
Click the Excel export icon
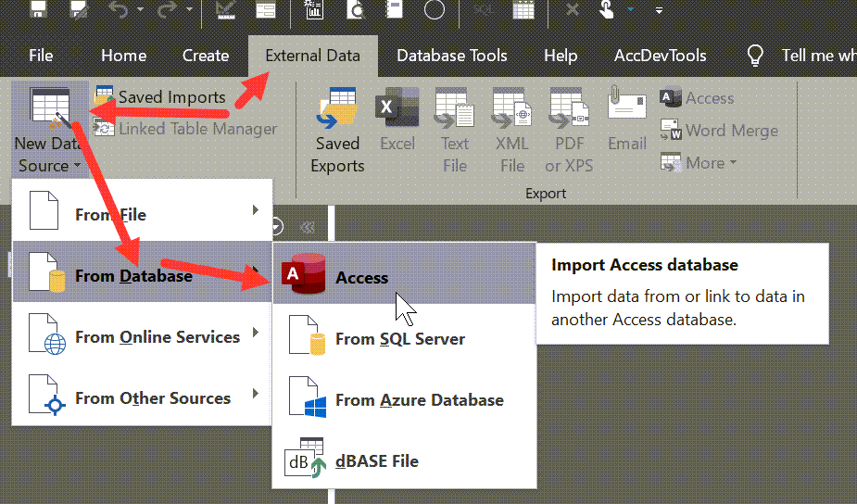click(x=397, y=120)
